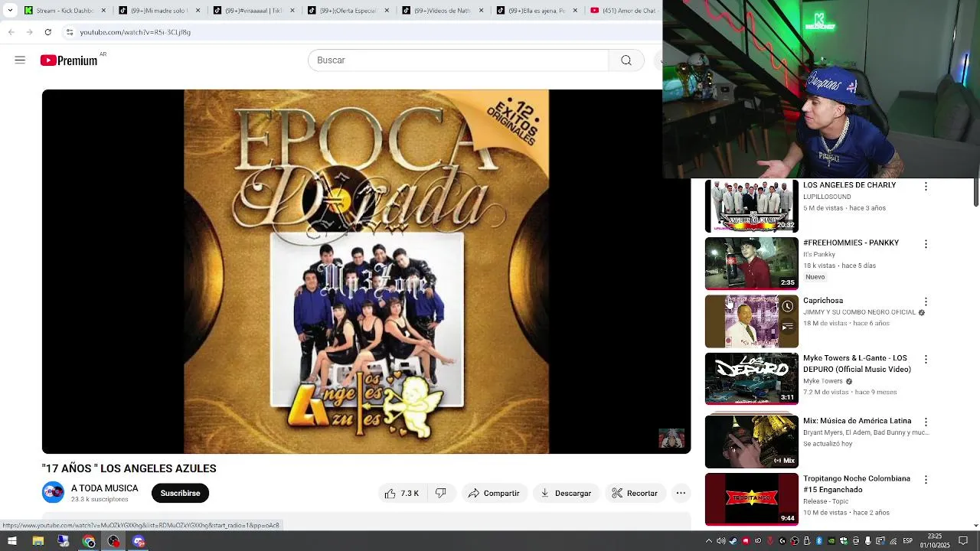
Task: Switch to Oferta Especial TikTok tab
Action: 348,11
